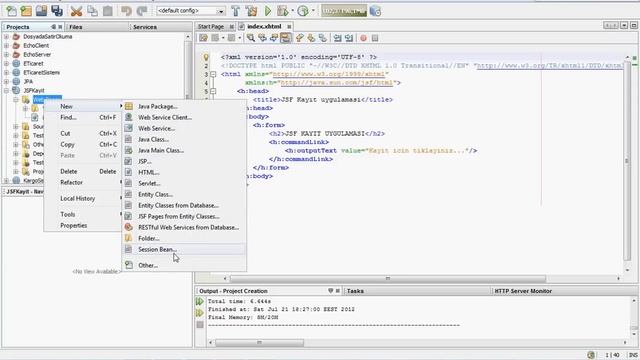
Task: Open Debug Project dropdown arrow
Action: coord(292,11)
